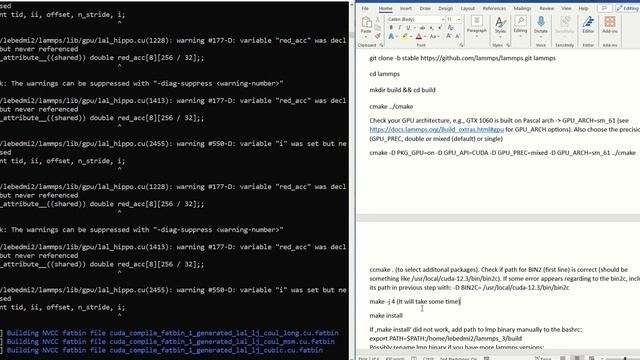Viewport: 640px width, 360px height.
Task: Increase font size with grow font icon
Action: pos(449,36)
